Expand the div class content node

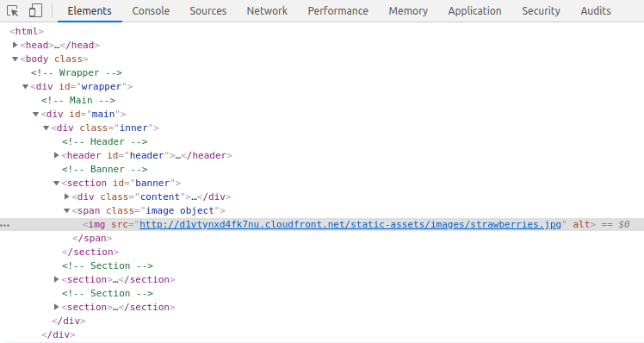[x=67, y=196]
